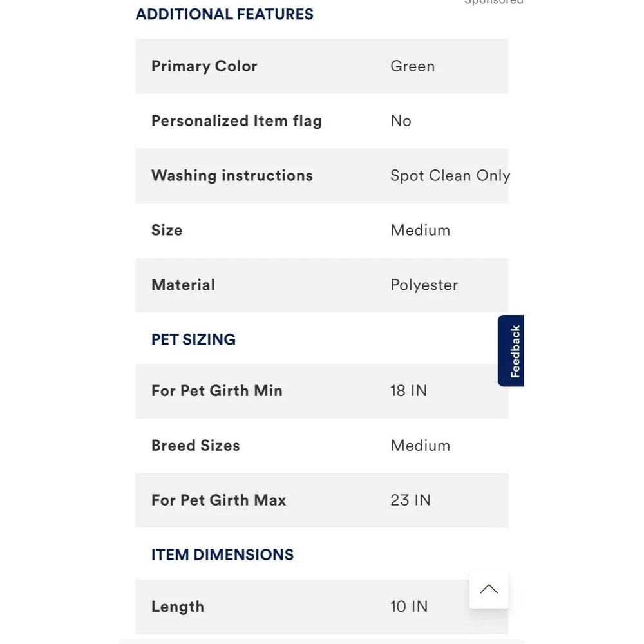The image size is (644, 644).
Task: Select the Additional Features heading
Action: 224,14
